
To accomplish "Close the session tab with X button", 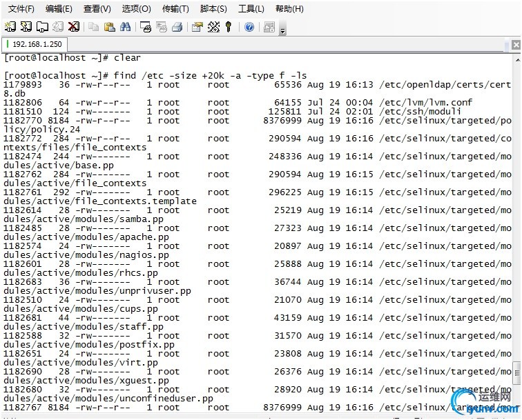I will [516, 45].
